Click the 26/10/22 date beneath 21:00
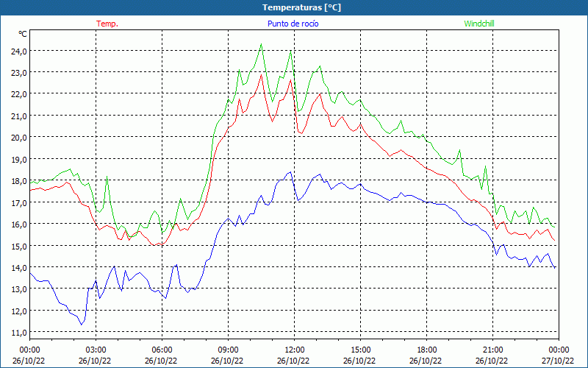The height and width of the screenshot is (368, 588). coord(492,361)
